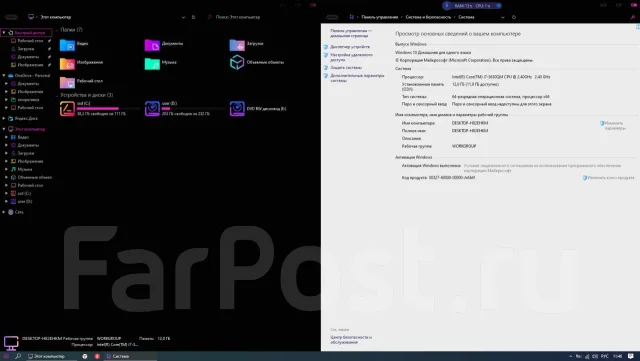Refresh the Система control panel window
The height and width of the screenshot is (361, 640).
click(x=514, y=17)
